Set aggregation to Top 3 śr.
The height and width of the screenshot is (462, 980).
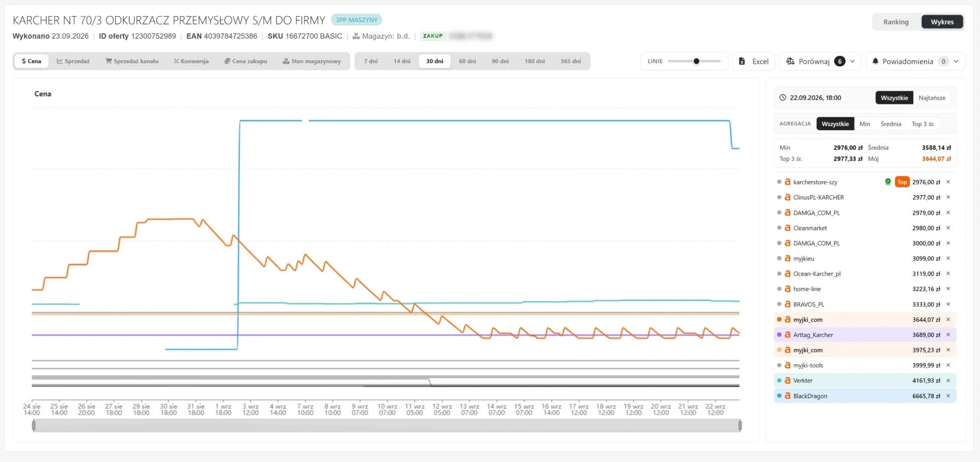[923, 124]
